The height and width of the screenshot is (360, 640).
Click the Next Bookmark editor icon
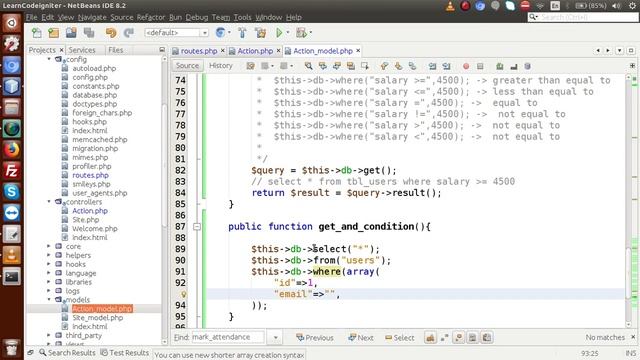(398, 66)
